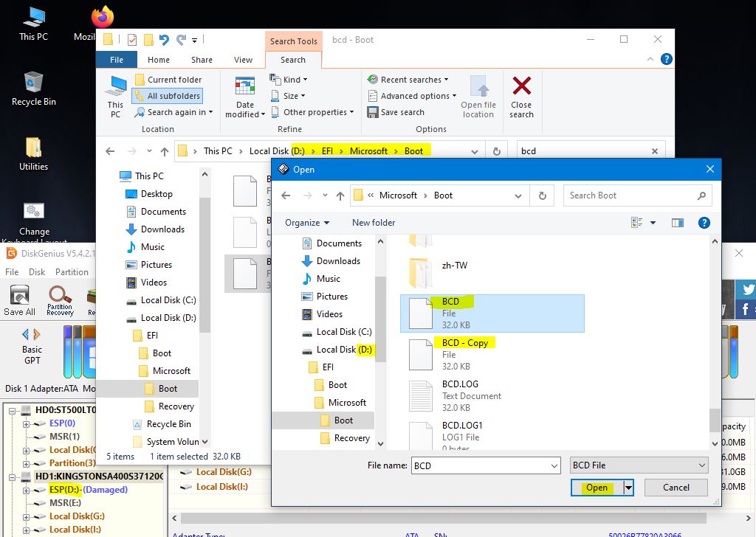Screen dimensions: 756x537
Task: Open the Partition menu in DiskGenius
Action: pyautogui.click(x=72, y=271)
